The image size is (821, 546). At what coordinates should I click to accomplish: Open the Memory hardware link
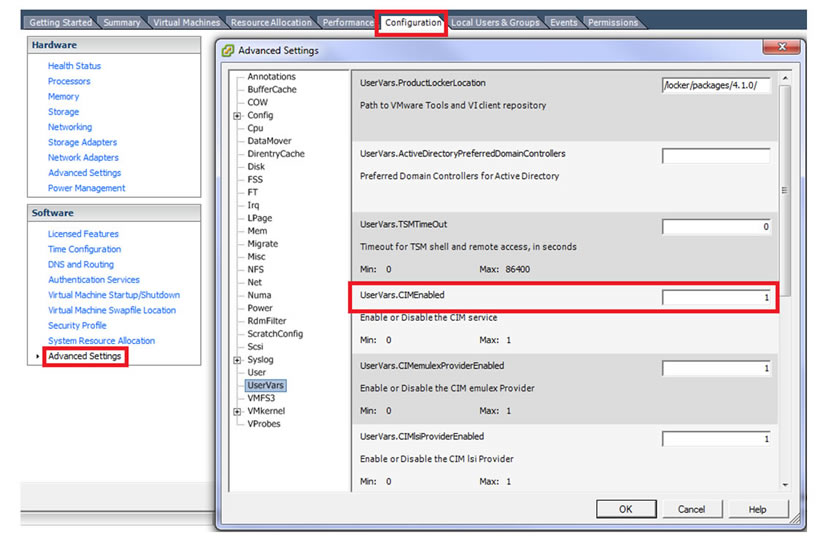(x=63, y=96)
